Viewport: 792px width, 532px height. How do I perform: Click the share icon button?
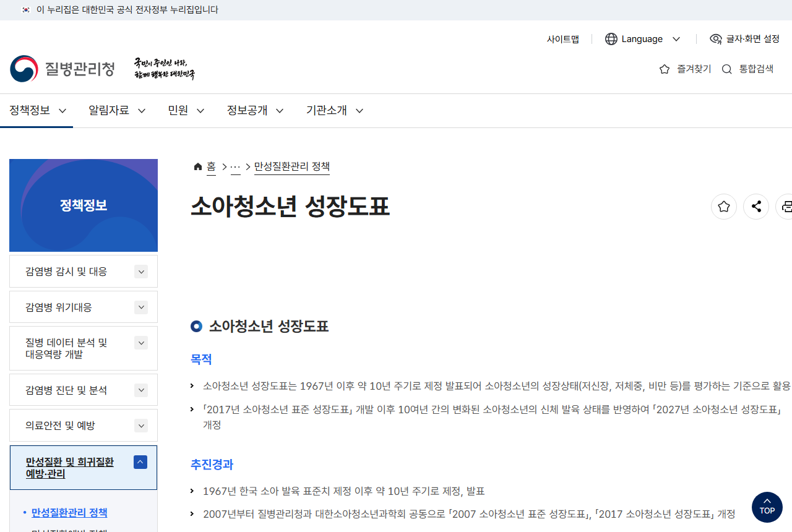click(756, 207)
